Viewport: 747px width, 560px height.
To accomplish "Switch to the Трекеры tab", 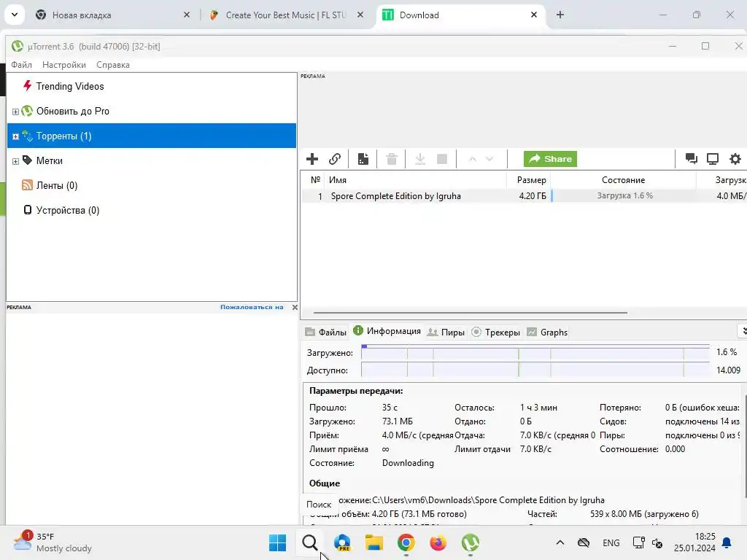I will (x=495, y=332).
